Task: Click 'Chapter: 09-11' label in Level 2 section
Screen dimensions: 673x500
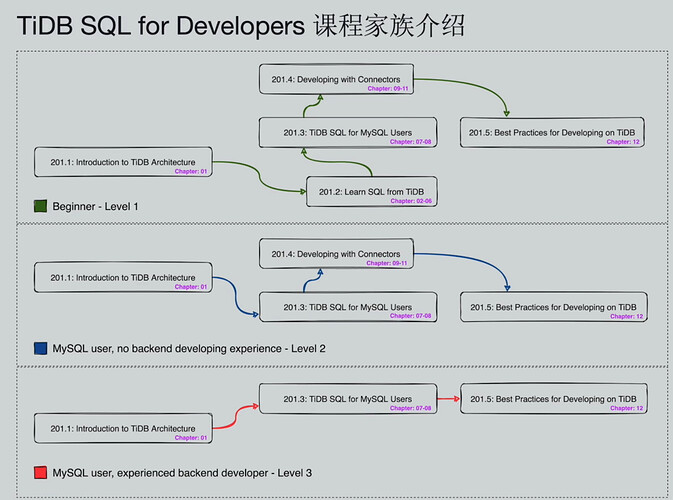Action: 387,263
